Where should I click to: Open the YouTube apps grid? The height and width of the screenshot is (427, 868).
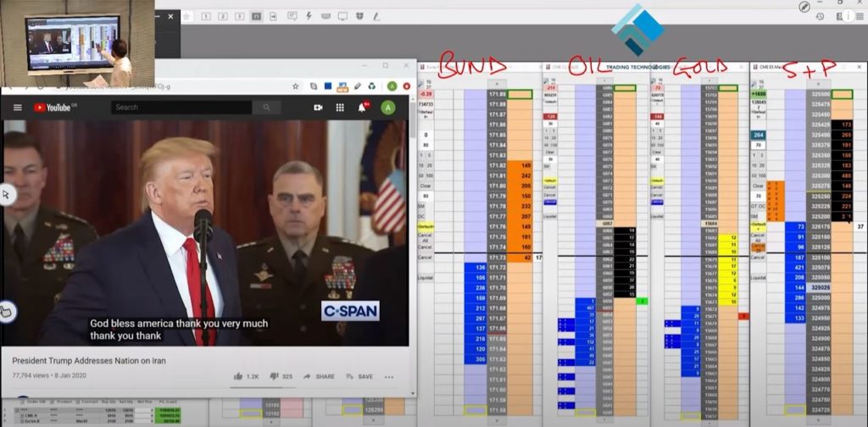(x=340, y=108)
